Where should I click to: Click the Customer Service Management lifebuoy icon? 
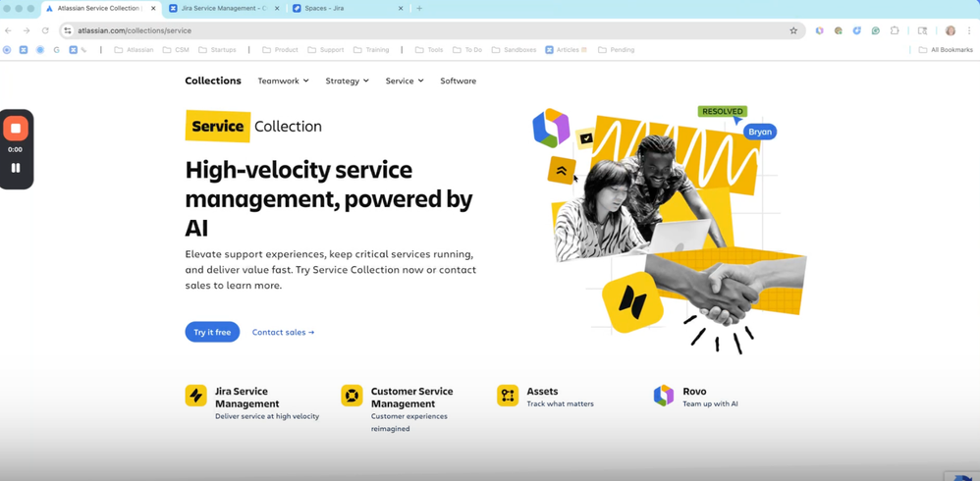[352, 396]
